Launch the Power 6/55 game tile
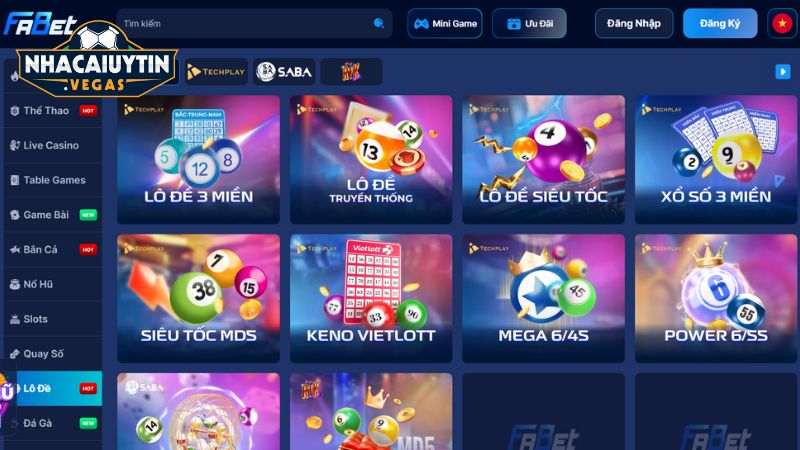The height and width of the screenshot is (450, 800). [716, 298]
